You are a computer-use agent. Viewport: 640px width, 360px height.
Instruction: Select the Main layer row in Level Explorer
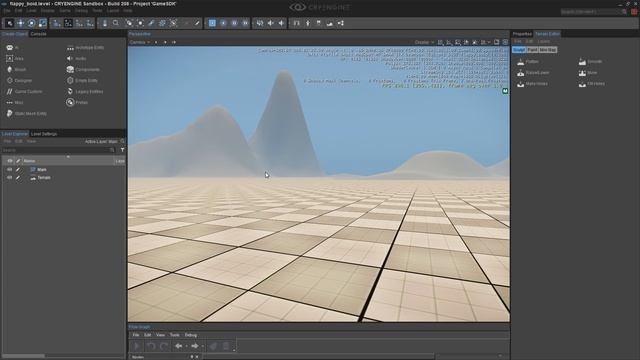pos(63,169)
